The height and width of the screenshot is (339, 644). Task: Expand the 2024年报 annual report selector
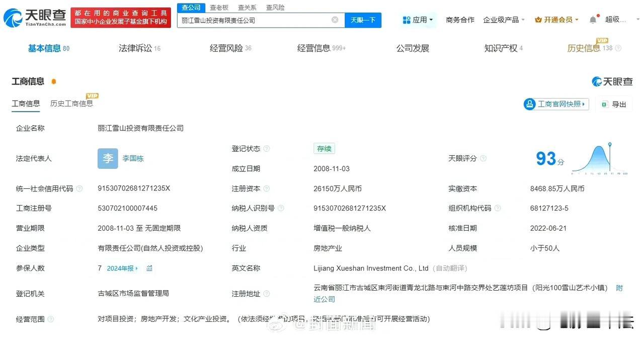(x=122, y=268)
